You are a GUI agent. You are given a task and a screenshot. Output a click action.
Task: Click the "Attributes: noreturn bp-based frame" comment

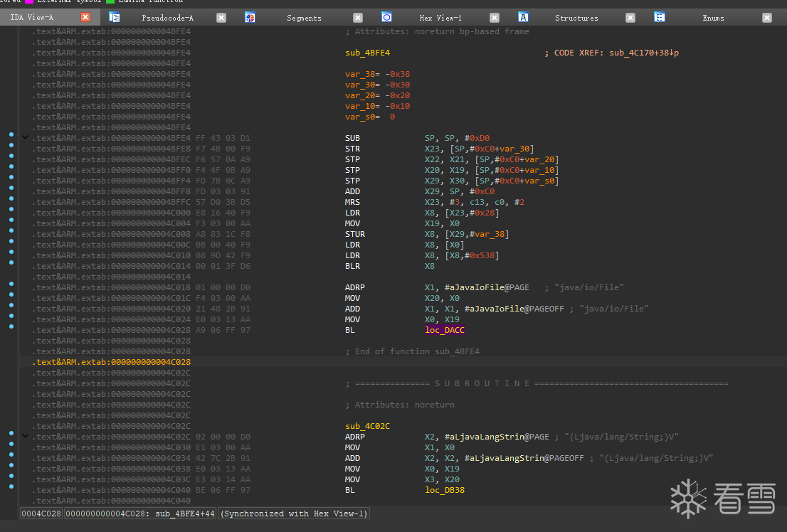437,31
